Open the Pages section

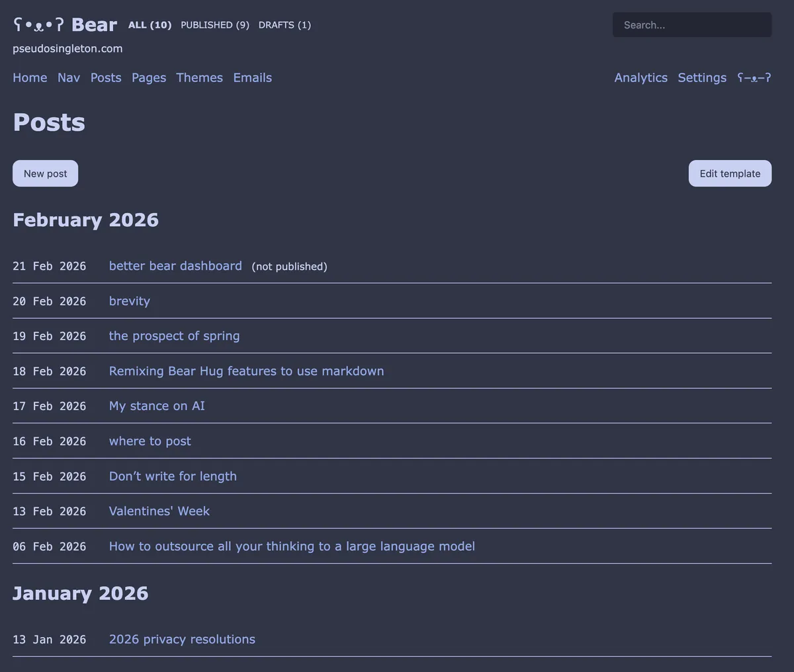(x=149, y=78)
